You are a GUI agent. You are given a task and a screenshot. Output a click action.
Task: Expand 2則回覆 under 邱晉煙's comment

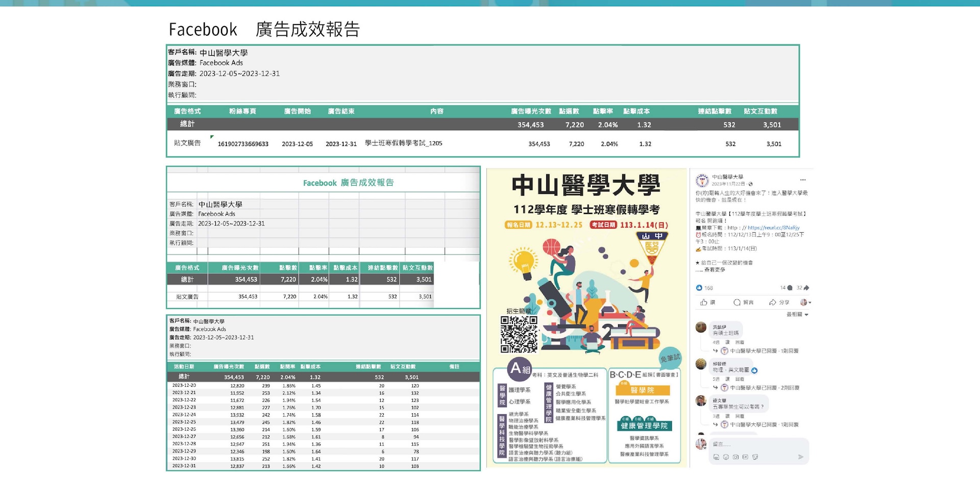coord(790,388)
